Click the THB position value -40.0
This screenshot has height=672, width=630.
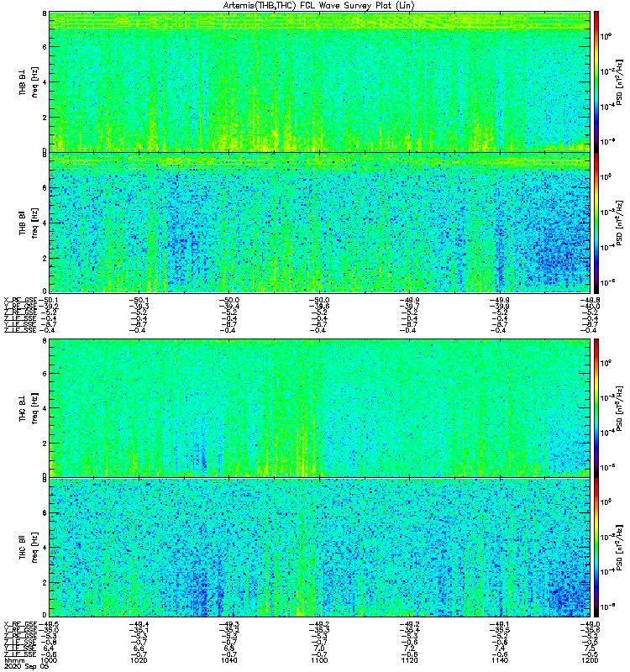pyautogui.click(x=590, y=306)
